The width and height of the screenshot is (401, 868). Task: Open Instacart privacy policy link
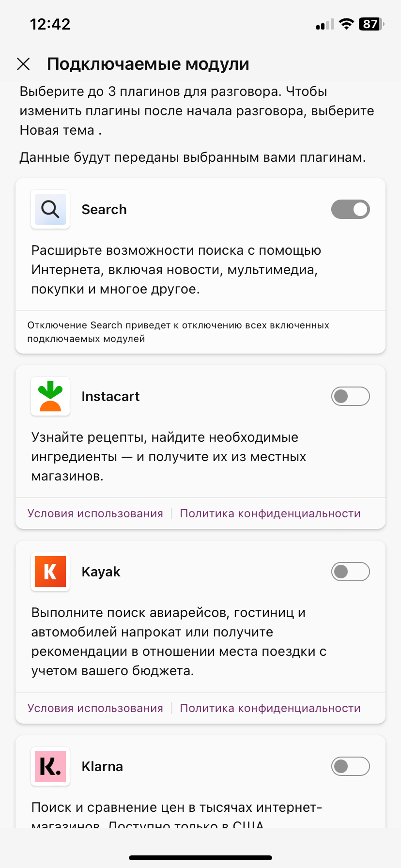coord(270,513)
